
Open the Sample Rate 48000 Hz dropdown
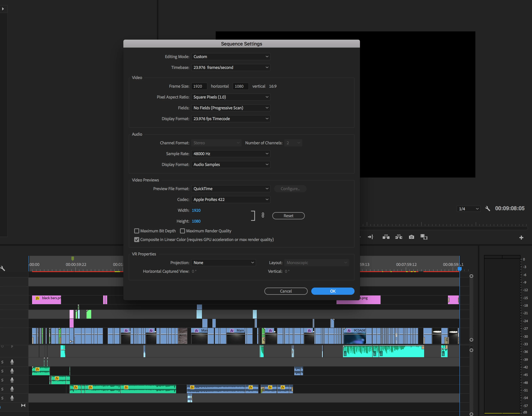pos(230,154)
